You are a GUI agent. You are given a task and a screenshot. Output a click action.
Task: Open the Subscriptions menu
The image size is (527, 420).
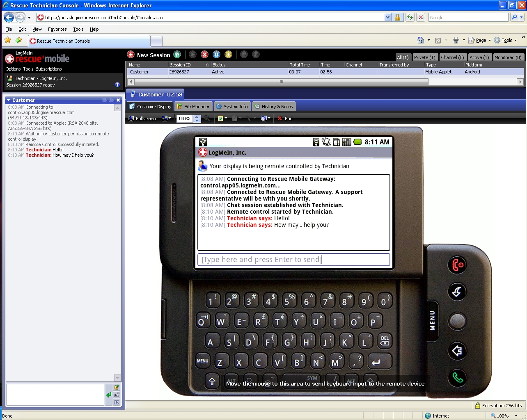[x=49, y=69]
